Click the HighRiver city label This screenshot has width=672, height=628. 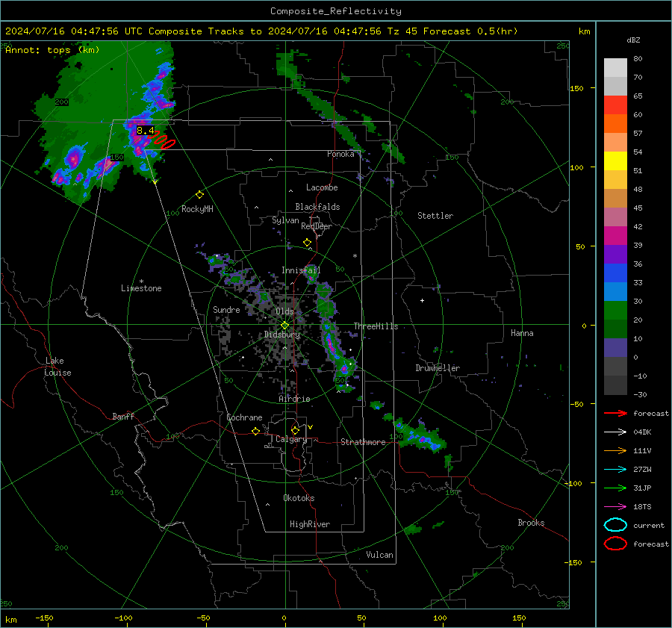(310, 524)
